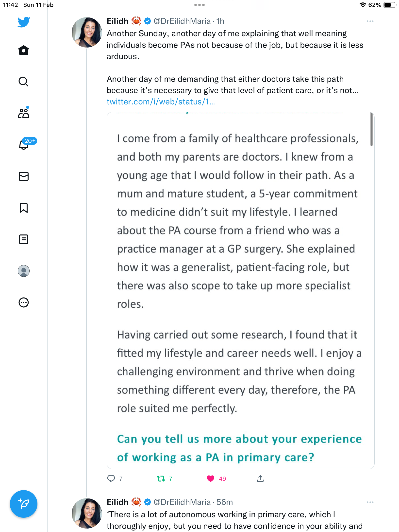The image size is (399, 532).
Task: Open the Messages envelope icon
Action: click(x=24, y=176)
